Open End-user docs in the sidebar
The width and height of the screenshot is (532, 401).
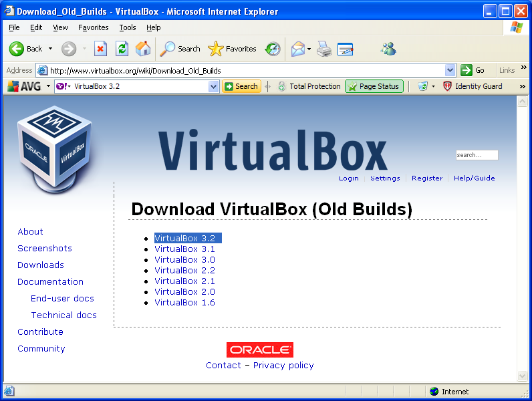(x=62, y=298)
